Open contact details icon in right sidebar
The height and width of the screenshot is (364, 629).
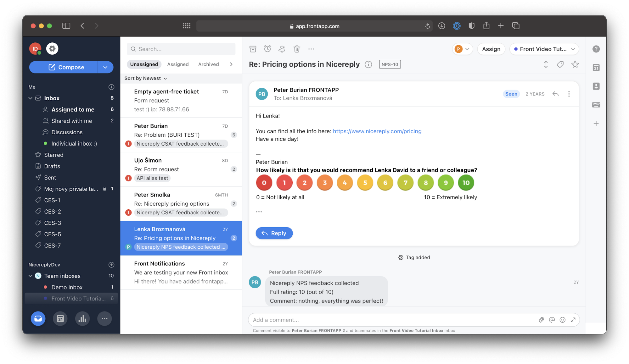596,86
